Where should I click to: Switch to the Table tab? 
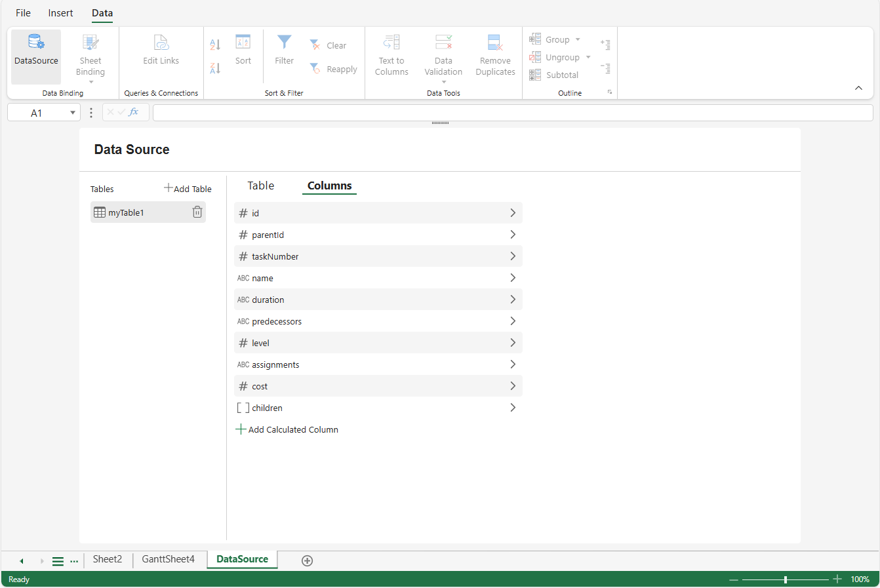(x=260, y=186)
